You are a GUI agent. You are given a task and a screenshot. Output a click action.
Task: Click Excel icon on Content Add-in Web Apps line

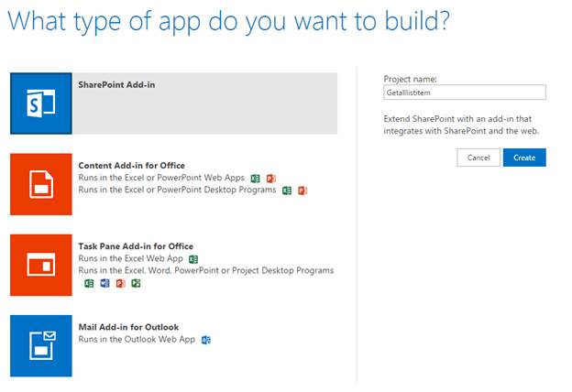click(x=256, y=179)
